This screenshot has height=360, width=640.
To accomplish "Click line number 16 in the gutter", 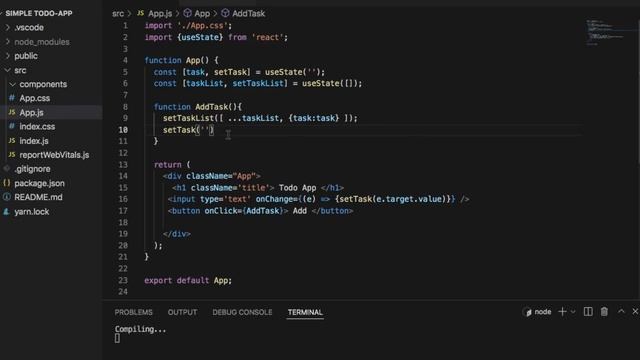I will (123, 199).
